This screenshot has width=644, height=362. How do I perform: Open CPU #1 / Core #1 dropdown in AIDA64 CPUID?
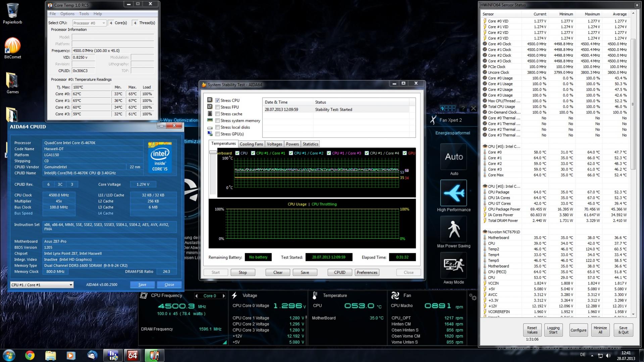point(42,285)
